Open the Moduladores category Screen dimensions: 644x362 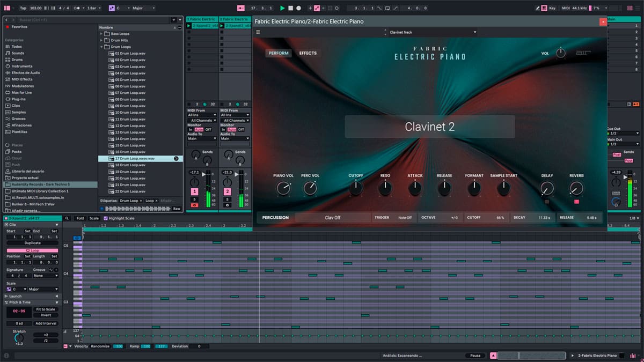(23, 86)
